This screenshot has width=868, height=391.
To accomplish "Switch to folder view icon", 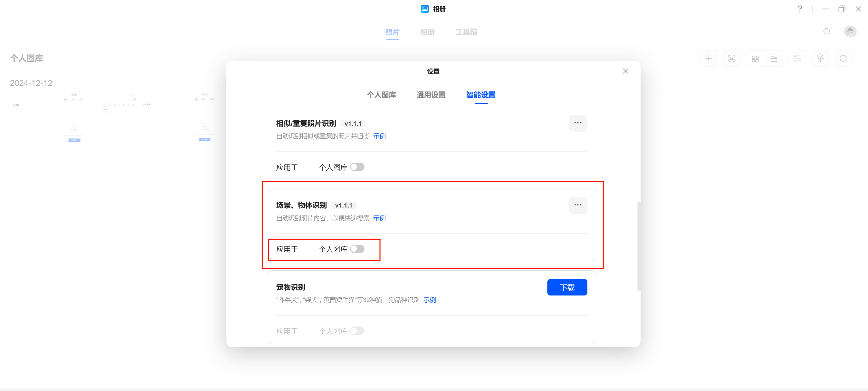I will pyautogui.click(x=774, y=59).
